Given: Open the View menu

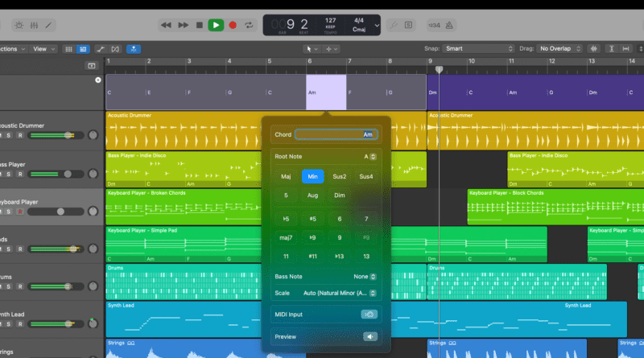Looking at the screenshot, I should pos(42,48).
